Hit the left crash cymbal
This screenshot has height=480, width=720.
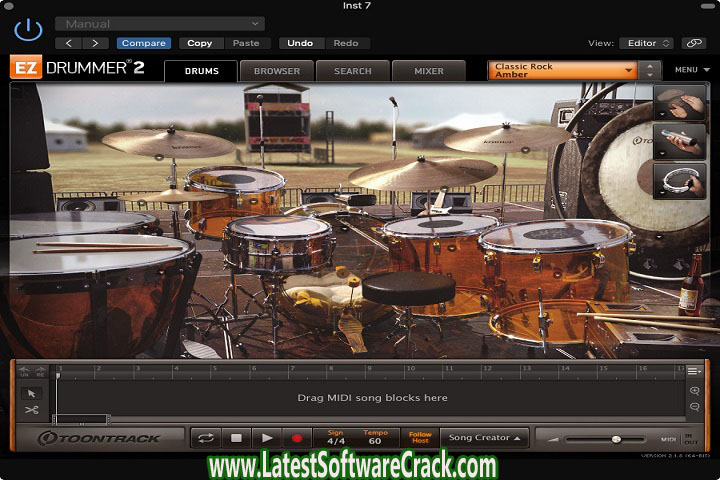coord(168,143)
